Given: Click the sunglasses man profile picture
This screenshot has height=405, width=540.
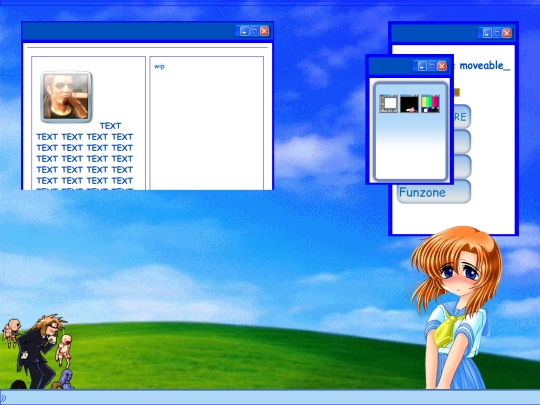Looking at the screenshot, I should point(66,97).
